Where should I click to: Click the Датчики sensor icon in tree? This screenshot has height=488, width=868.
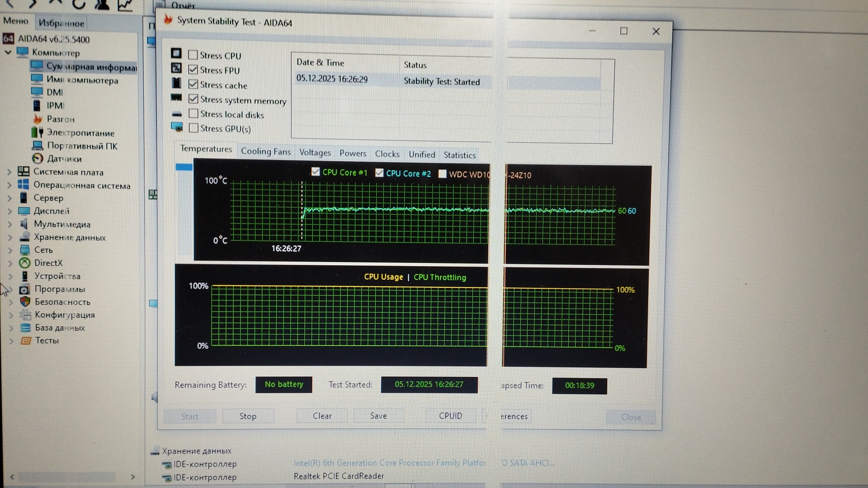click(38, 159)
